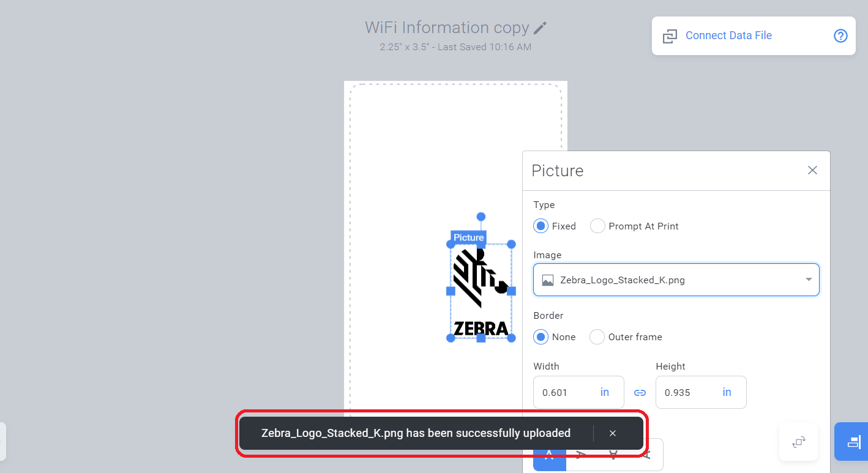Expand the Width unit selector showing in
The image size is (868, 473).
604,392
